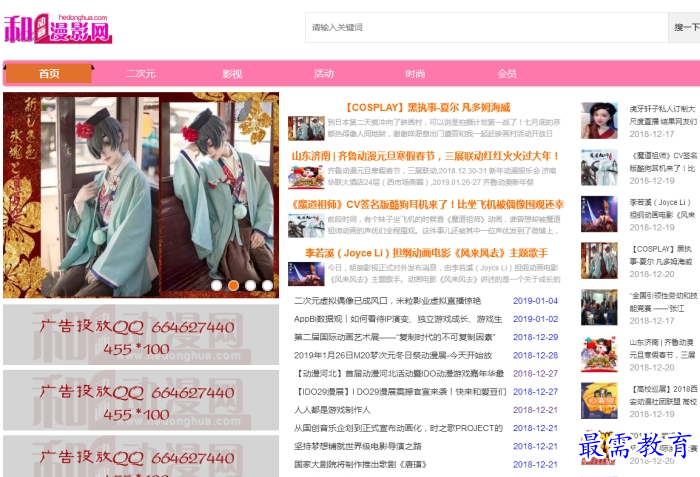Open the 活动 navigation tab

tap(324, 74)
